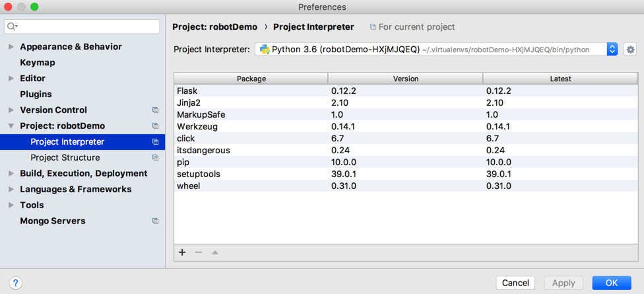
Task: Open the Keymap settings page
Action: click(38, 63)
